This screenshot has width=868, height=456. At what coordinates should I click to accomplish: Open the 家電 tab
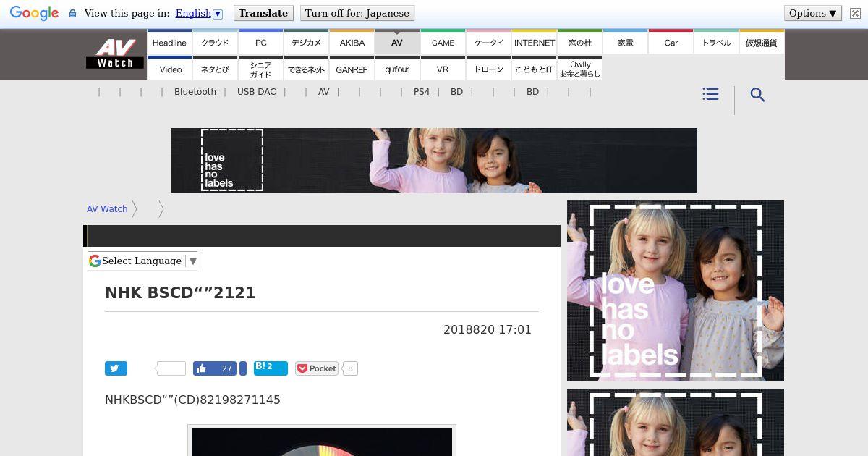625,42
